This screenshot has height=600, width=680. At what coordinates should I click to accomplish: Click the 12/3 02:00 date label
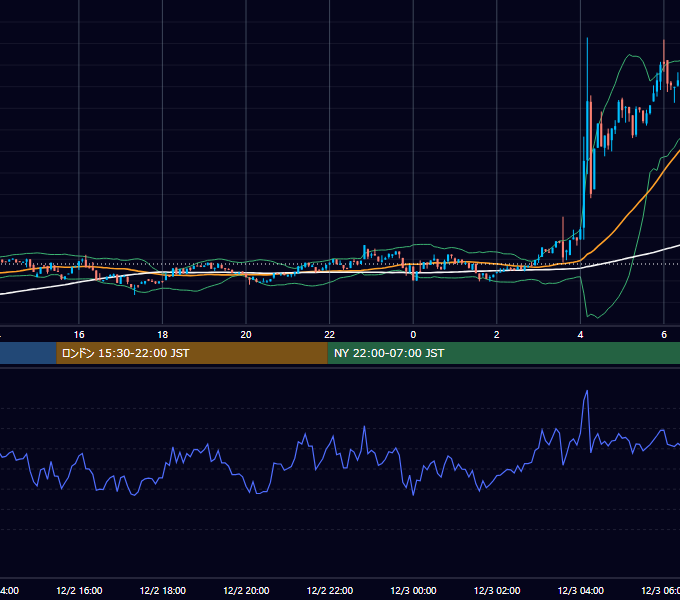coord(497,590)
